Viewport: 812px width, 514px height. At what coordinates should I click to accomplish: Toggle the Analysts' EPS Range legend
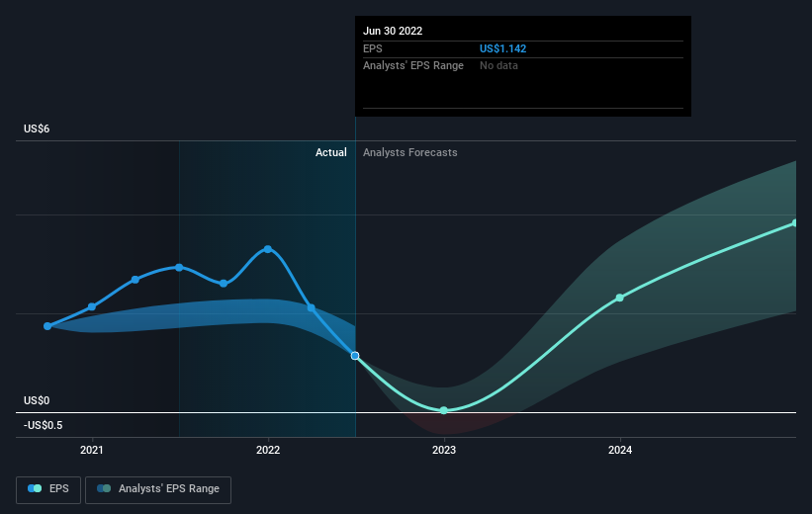click(x=158, y=489)
